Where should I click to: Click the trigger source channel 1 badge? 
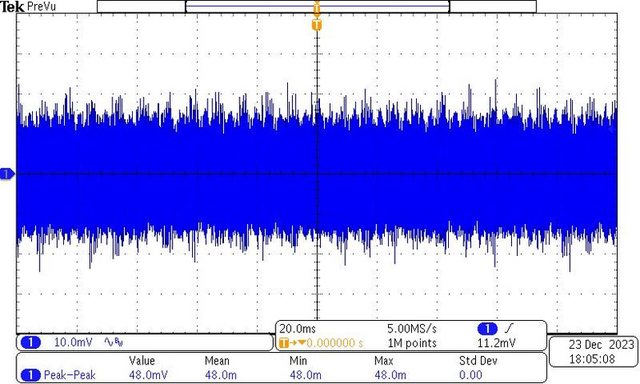coord(487,329)
